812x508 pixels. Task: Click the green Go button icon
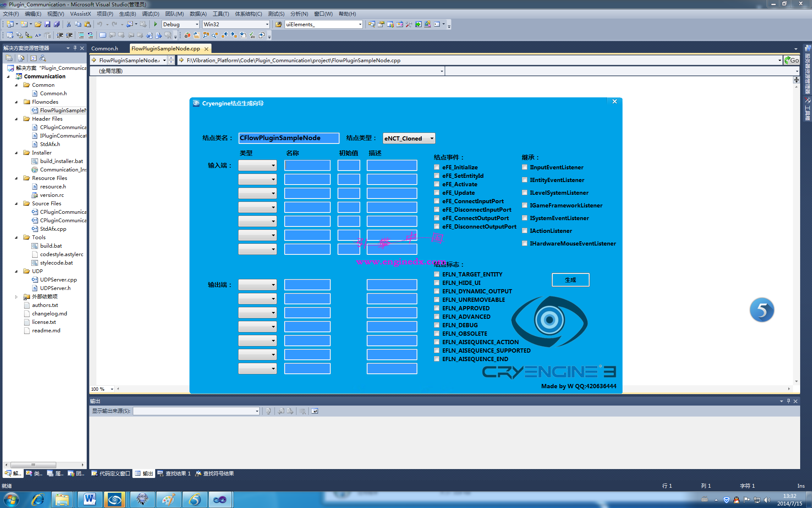(x=791, y=60)
